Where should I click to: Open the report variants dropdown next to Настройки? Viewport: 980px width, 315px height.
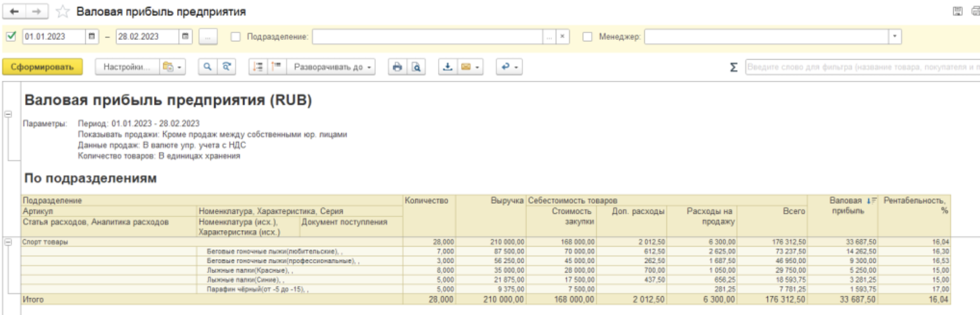click(x=172, y=67)
